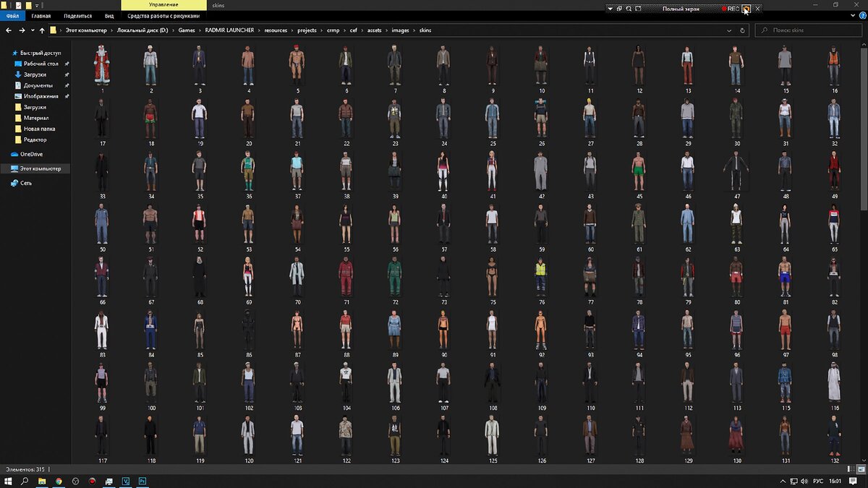Open the Explorer help icon
Viewport: 868px width, 488px height.
tap(861, 15)
